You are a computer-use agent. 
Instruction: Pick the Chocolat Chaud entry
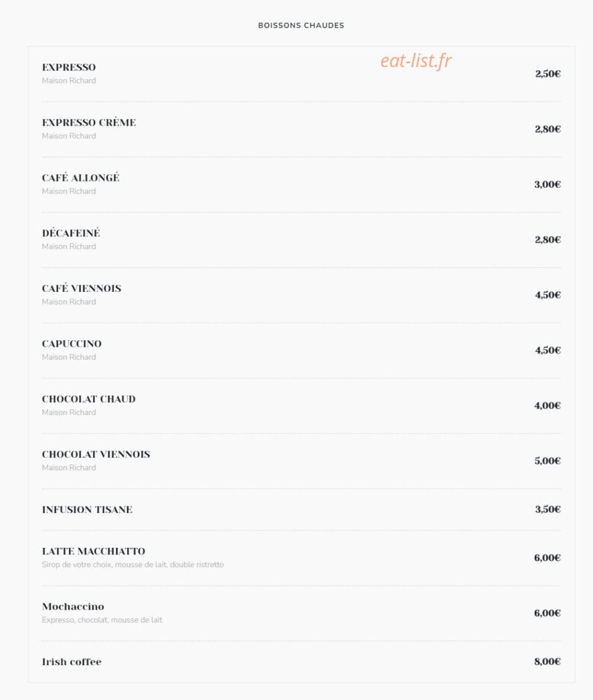pos(89,399)
